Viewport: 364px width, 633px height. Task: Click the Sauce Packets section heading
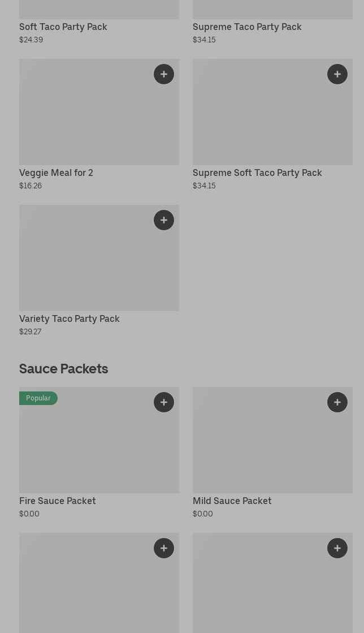pyautogui.click(x=63, y=369)
